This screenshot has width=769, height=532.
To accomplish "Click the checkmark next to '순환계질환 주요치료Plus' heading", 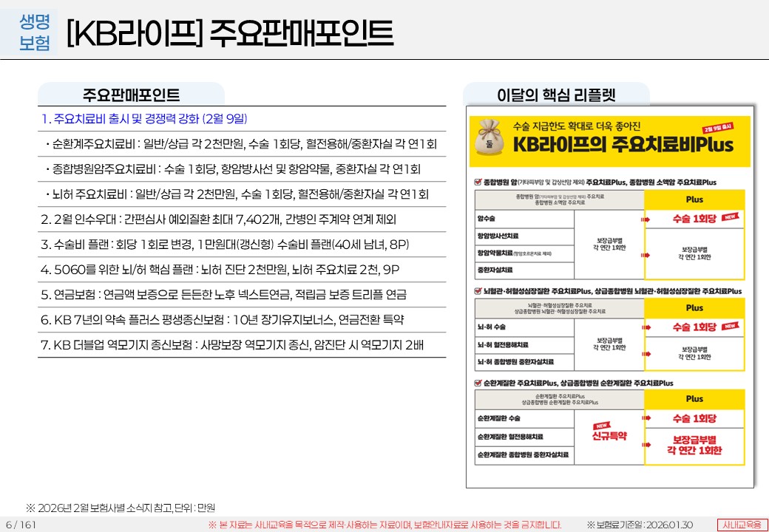I will [x=478, y=383].
